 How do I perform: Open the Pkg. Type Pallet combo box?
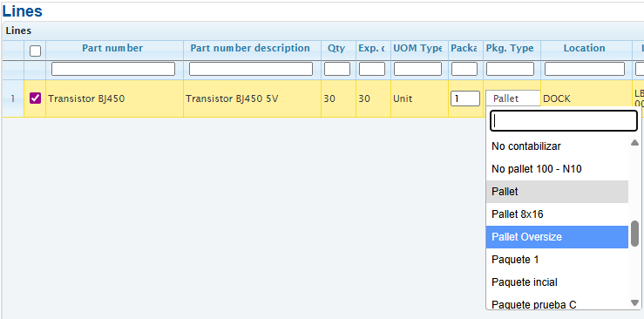tap(513, 98)
